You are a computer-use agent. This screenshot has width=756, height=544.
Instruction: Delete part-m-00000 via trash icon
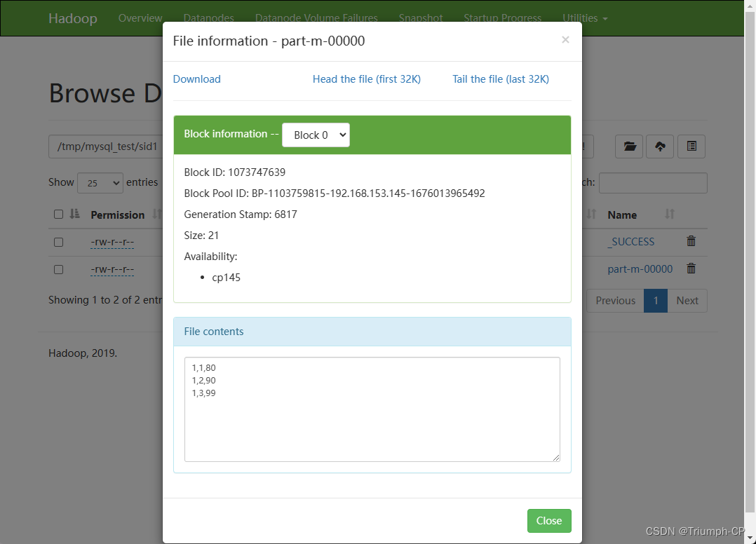coord(691,268)
